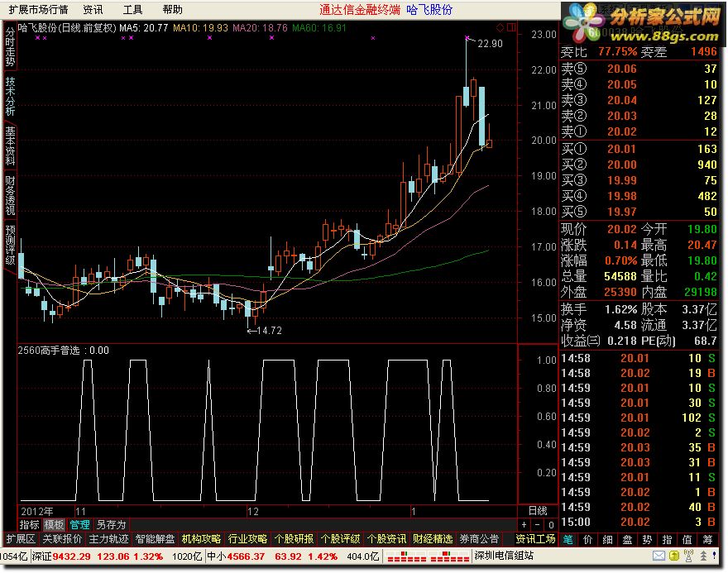
Task: Click the red diamond icon above chart
Action: tap(500, 27)
